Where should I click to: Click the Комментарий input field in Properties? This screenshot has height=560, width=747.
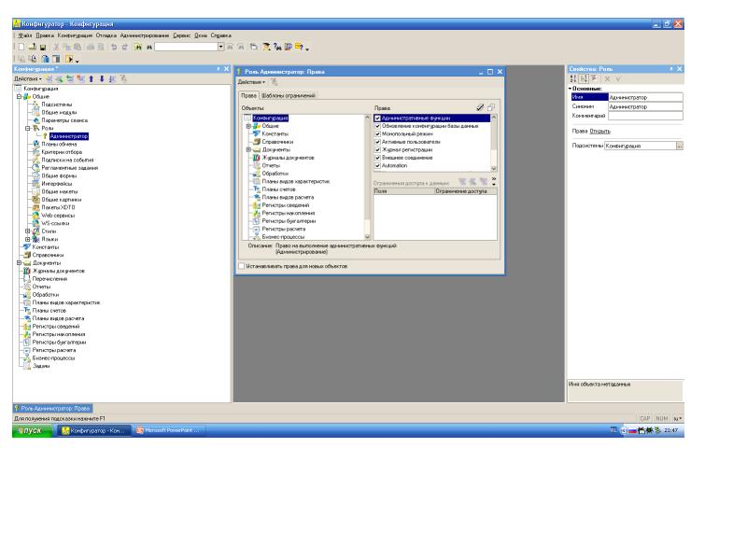coord(645,116)
